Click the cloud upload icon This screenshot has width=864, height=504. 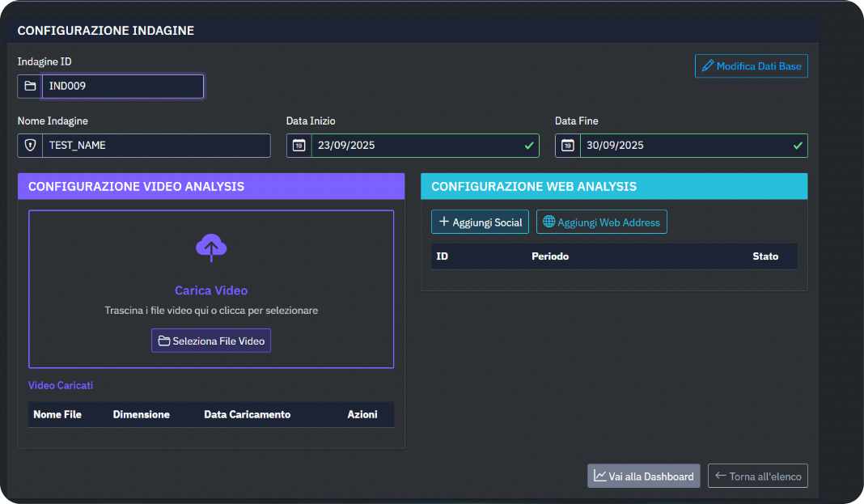(211, 248)
